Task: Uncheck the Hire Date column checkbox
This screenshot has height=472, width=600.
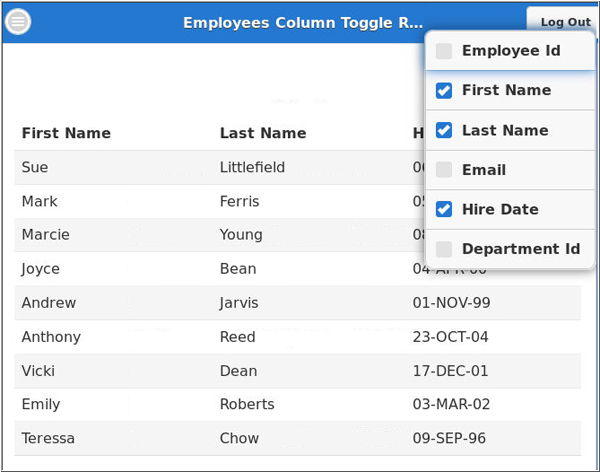Action: click(444, 210)
